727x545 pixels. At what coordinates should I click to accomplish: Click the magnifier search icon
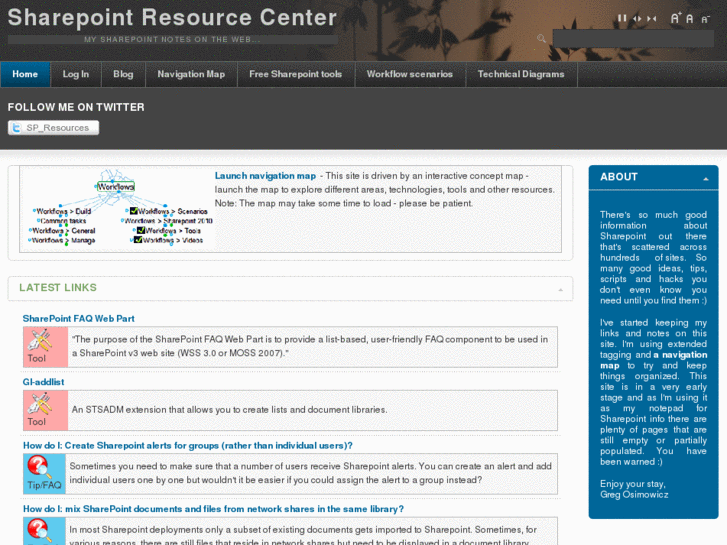[541, 38]
